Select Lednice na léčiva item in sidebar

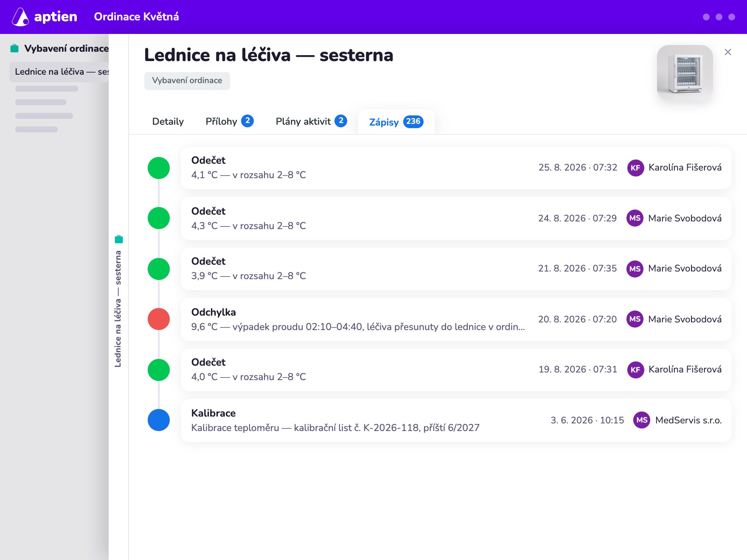pyautogui.click(x=59, y=72)
